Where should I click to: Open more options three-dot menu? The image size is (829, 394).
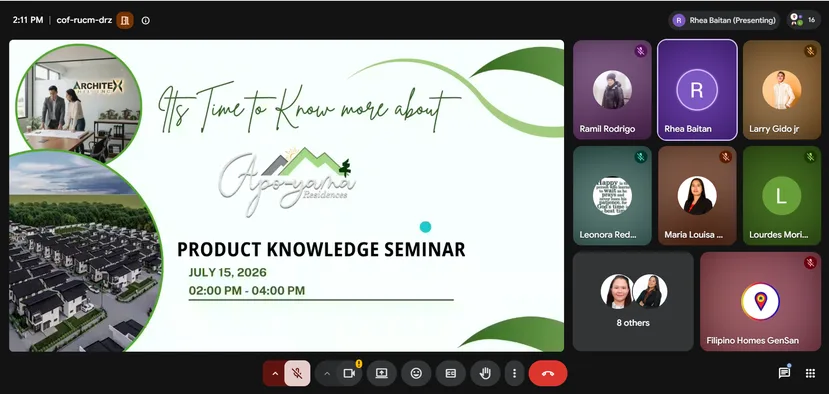pyautogui.click(x=514, y=373)
